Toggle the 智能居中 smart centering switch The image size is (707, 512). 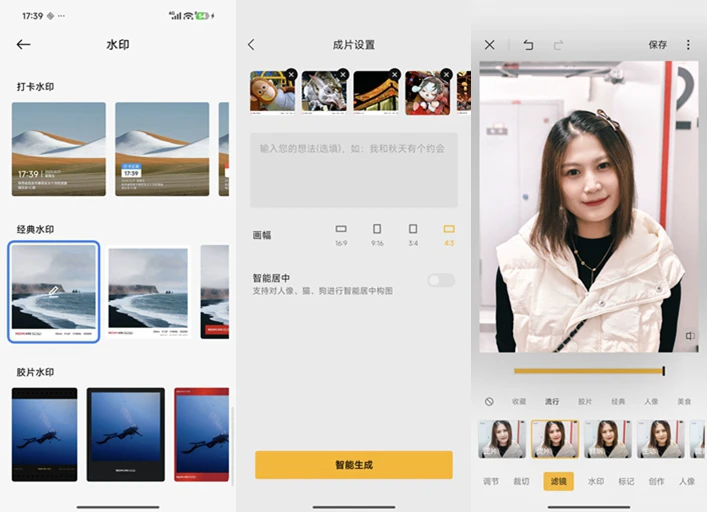(440, 280)
